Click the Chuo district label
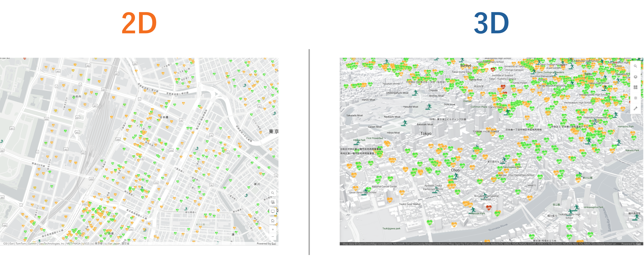 click(x=455, y=170)
